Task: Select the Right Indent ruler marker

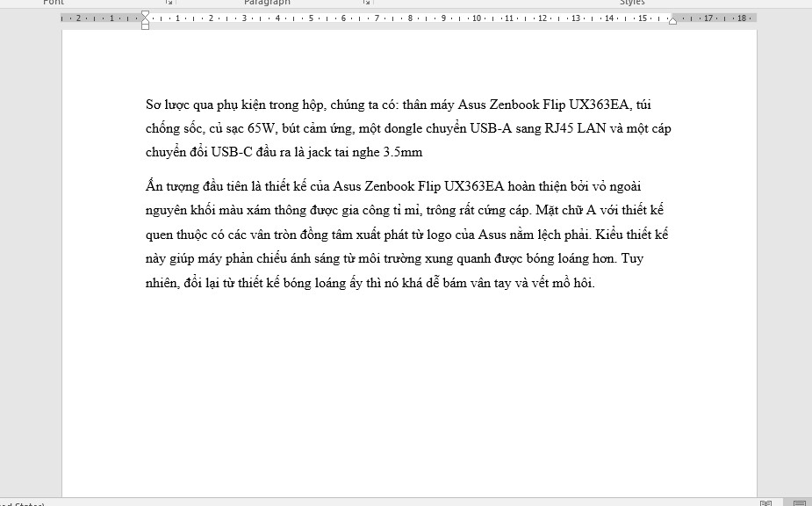Action: coord(672,20)
